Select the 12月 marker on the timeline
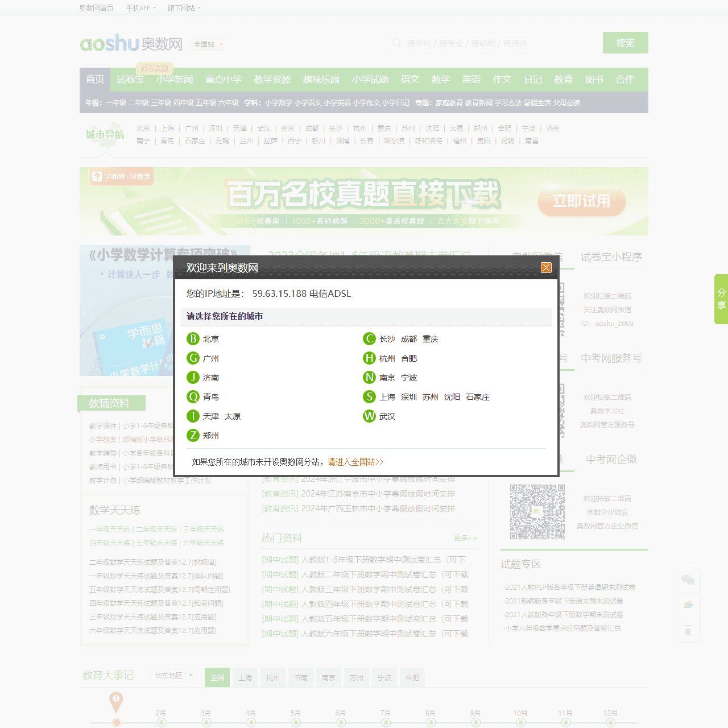This screenshot has height=728, width=728. point(610,722)
